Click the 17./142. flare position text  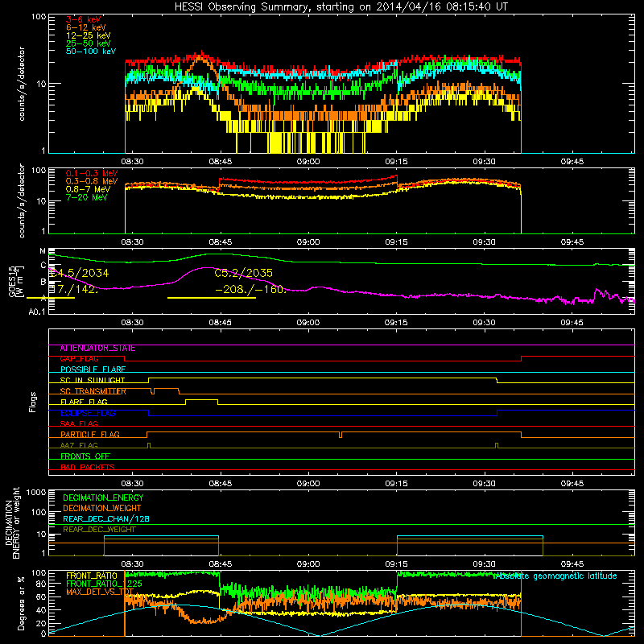[x=74, y=289]
